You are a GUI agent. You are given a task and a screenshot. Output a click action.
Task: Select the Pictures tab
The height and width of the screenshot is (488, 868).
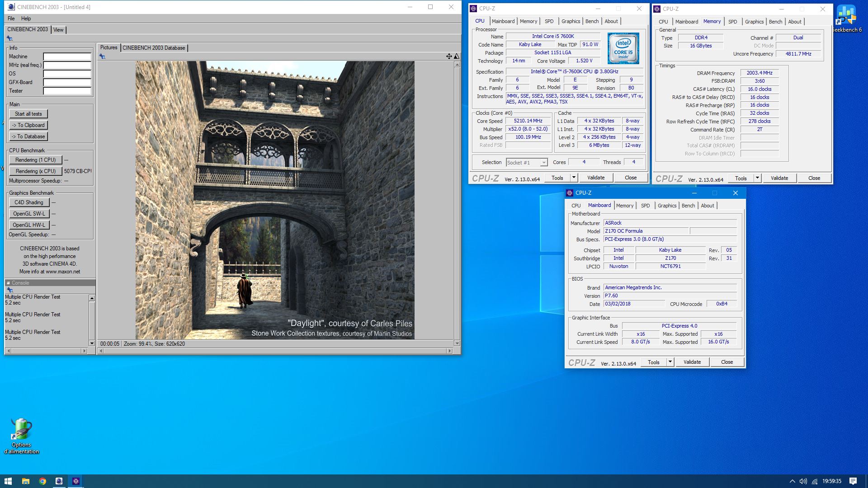coord(108,47)
